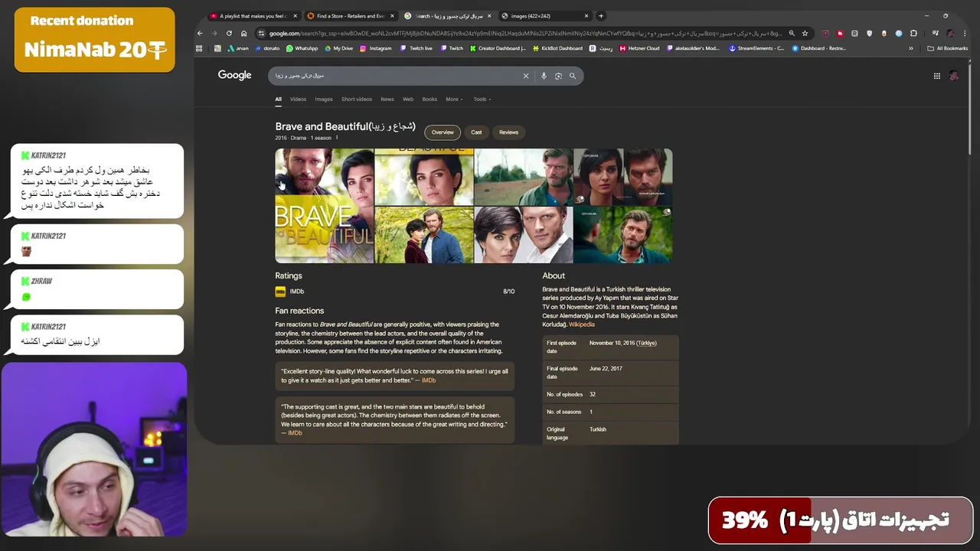This screenshot has width=980, height=551.
Task: Start voice search with the microphone icon
Action: coord(544,76)
